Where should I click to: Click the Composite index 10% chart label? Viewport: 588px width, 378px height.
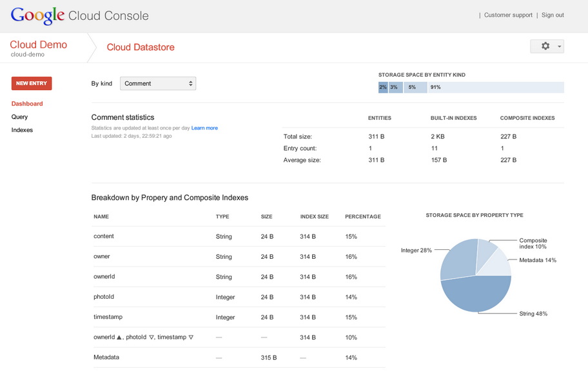(533, 243)
